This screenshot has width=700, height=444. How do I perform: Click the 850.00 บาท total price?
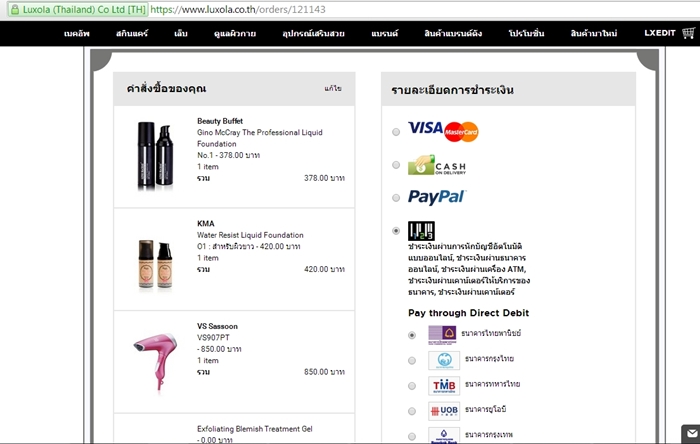324,372
